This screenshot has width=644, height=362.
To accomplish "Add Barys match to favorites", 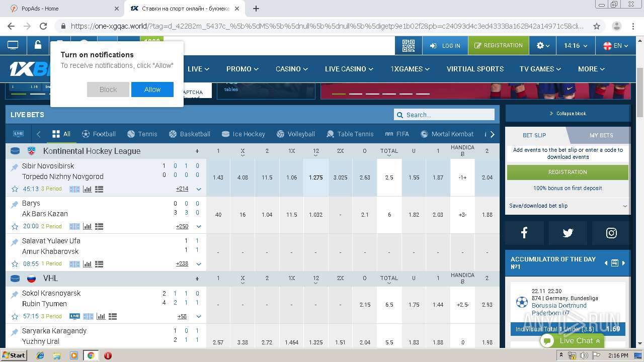I will click(x=15, y=227).
